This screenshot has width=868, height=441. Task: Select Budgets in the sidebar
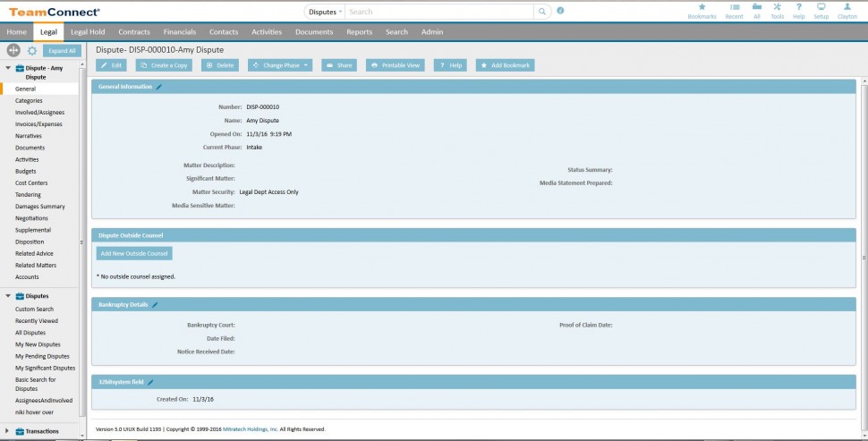tap(25, 172)
